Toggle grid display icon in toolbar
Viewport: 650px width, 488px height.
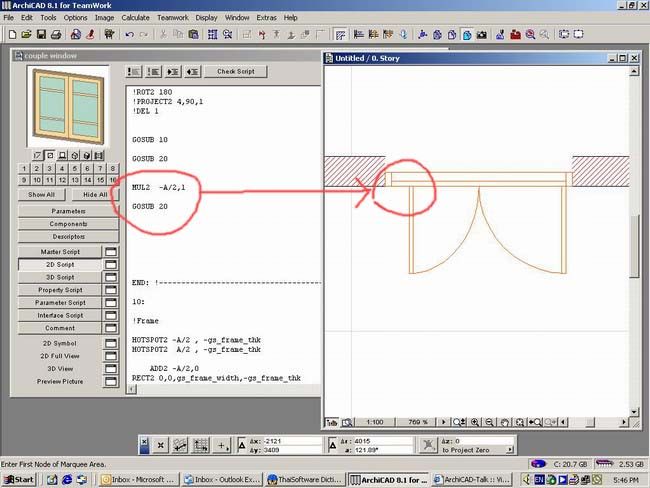pos(213,34)
